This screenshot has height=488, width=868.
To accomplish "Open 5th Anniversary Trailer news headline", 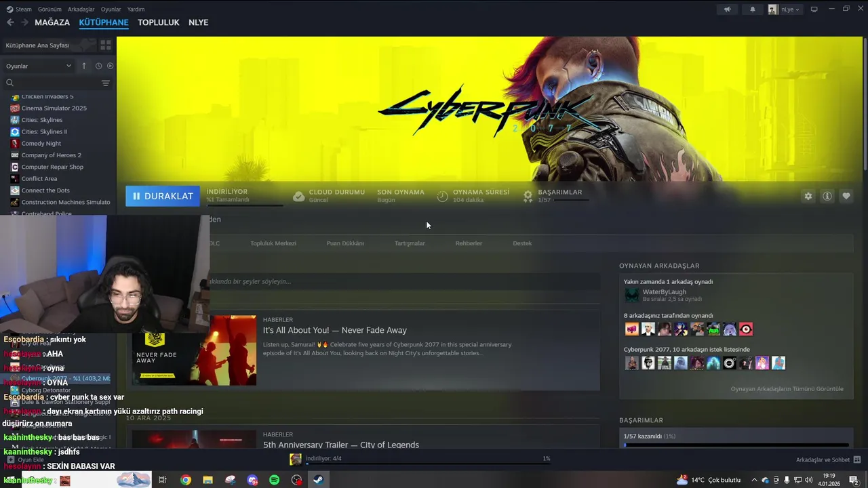I will point(341,445).
